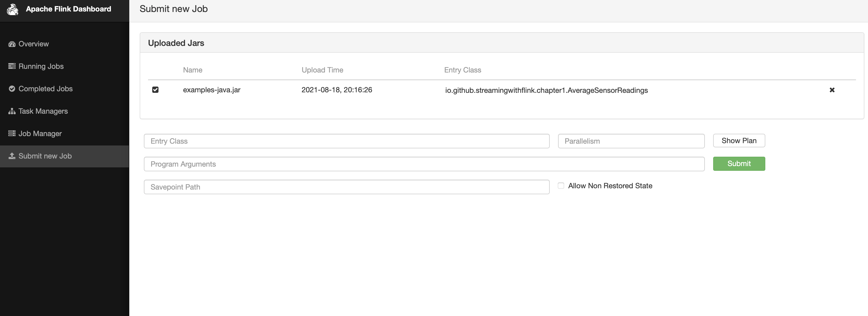Focus the Savepoint Path input
The image size is (868, 316).
click(346, 187)
